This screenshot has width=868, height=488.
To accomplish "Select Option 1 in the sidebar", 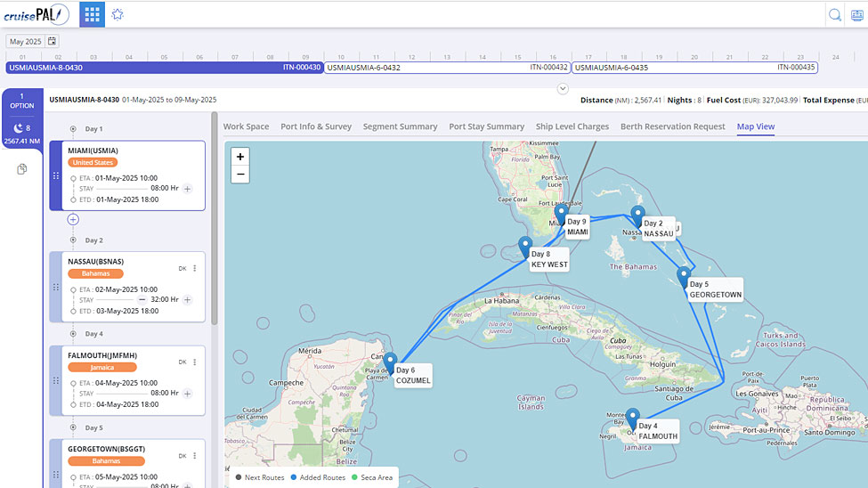I will coord(22,101).
